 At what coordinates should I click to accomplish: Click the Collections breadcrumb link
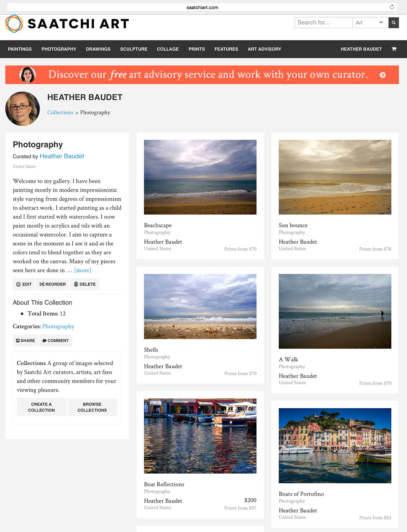pos(60,112)
